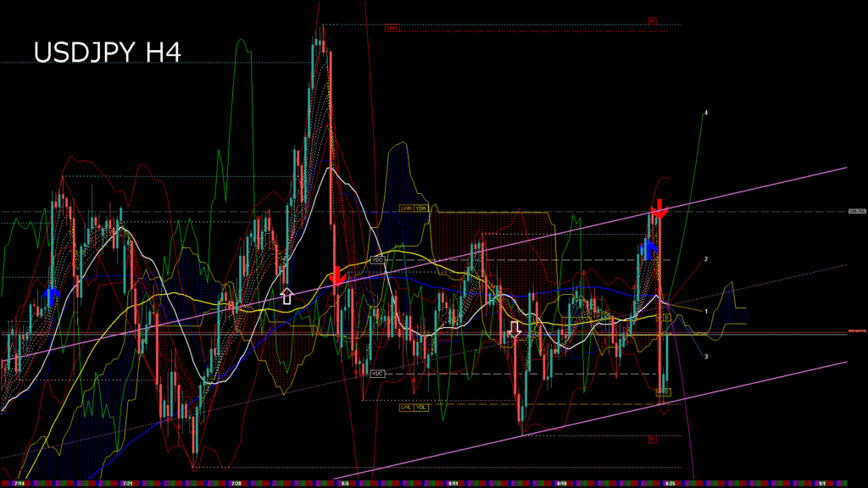Select the YDC level label
Screen dimensions: 868x488
point(378,373)
